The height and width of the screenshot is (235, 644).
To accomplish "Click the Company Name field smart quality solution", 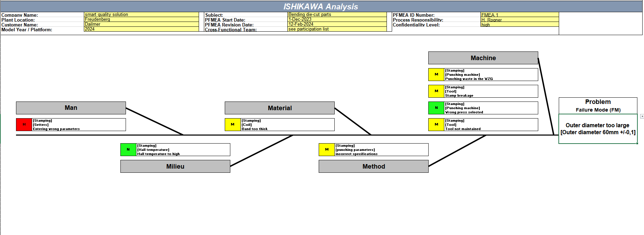I will coord(141,15).
